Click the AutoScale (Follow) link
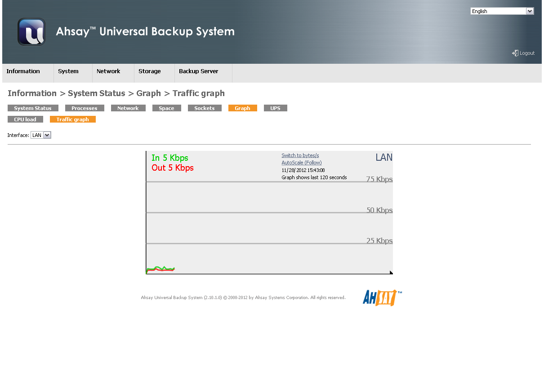This screenshot has width=544, height=392. click(302, 163)
